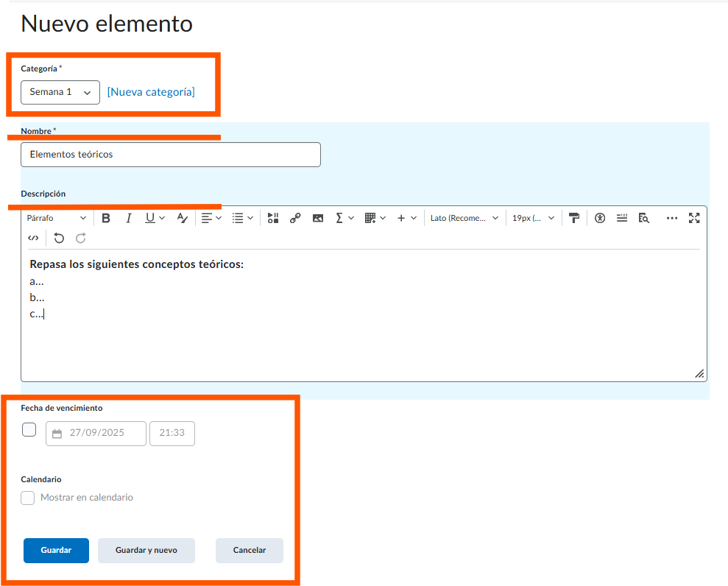The width and height of the screenshot is (728, 586).
Task: Open the HTML source code editor
Action: 33,238
